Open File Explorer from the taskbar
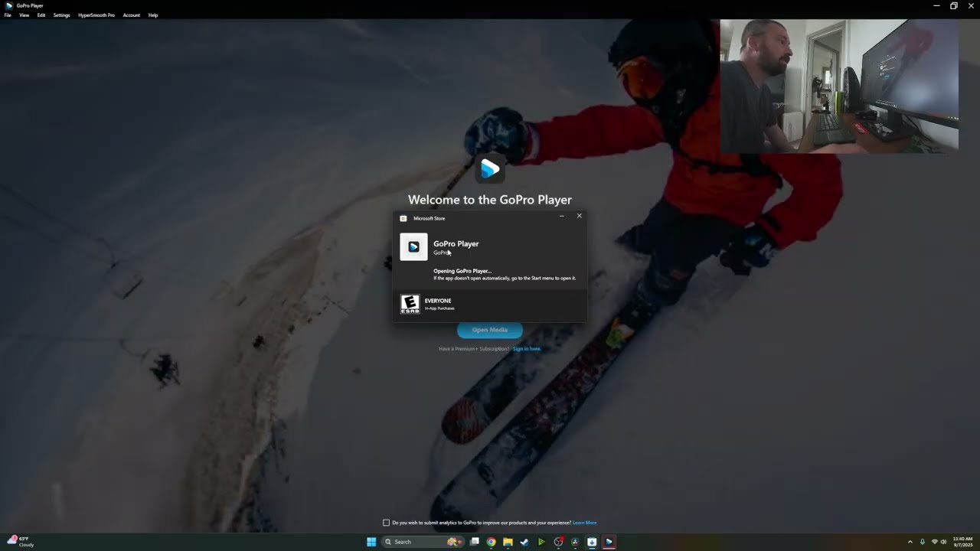Screen dimensions: 980x551 (508, 542)
